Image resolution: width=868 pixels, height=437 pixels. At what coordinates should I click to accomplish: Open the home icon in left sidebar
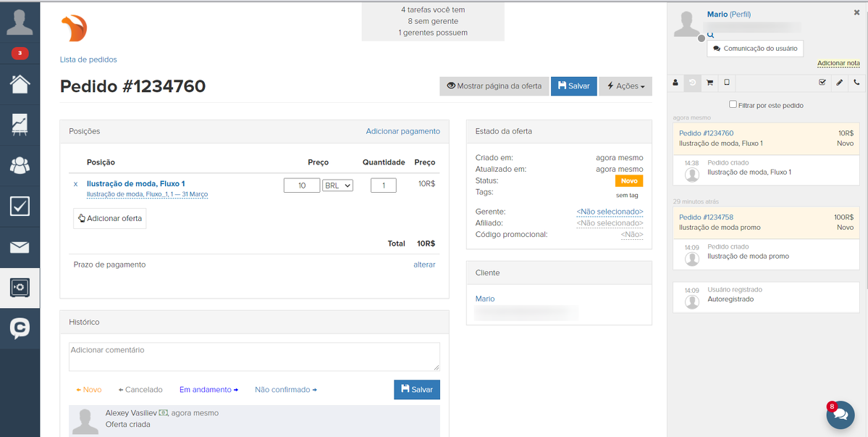click(x=20, y=83)
